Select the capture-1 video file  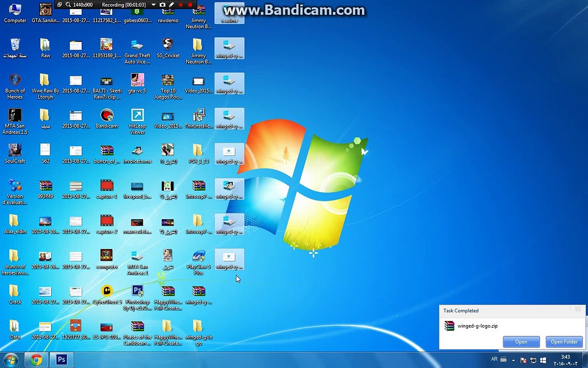[107, 189]
